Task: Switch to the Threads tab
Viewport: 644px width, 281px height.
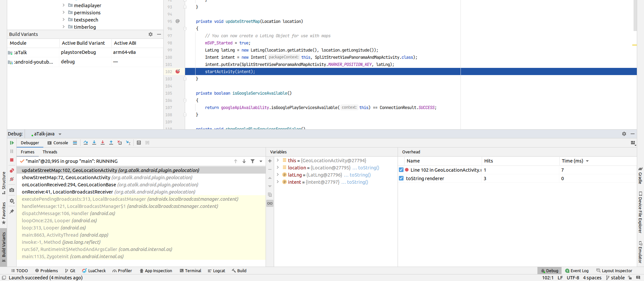Action: (50, 152)
